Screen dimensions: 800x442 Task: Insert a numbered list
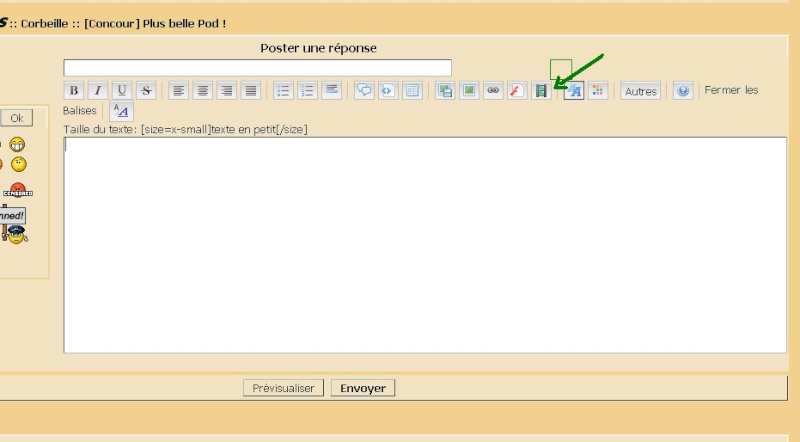308,91
